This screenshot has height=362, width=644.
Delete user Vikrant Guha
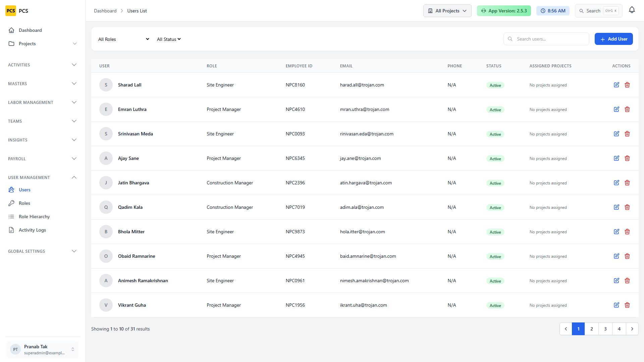[x=627, y=305]
